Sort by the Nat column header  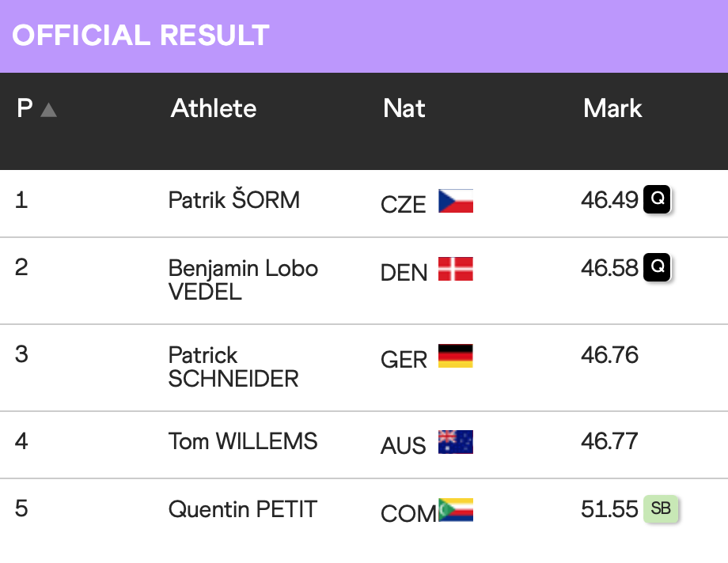click(x=404, y=108)
